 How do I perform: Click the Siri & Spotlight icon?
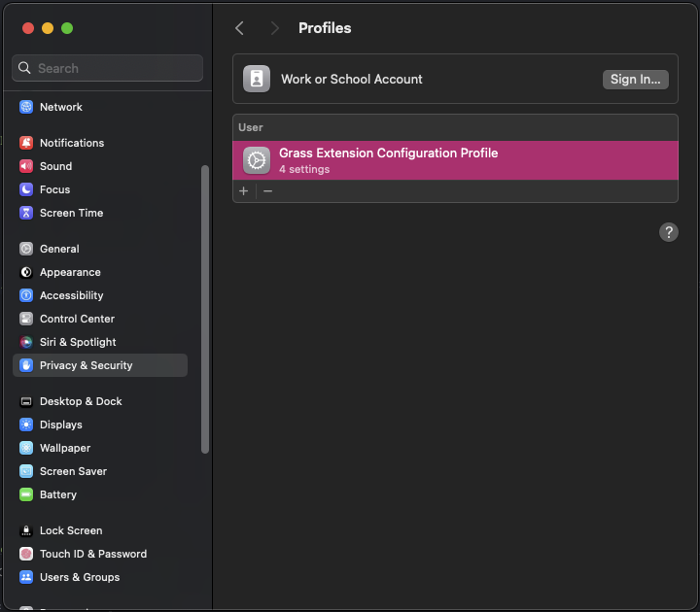[26, 342]
